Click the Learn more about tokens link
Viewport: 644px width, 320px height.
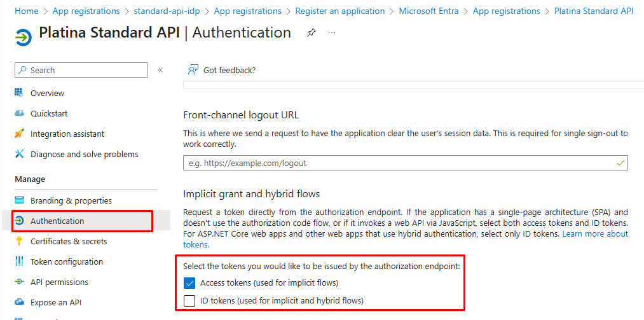(x=595, y=234)
